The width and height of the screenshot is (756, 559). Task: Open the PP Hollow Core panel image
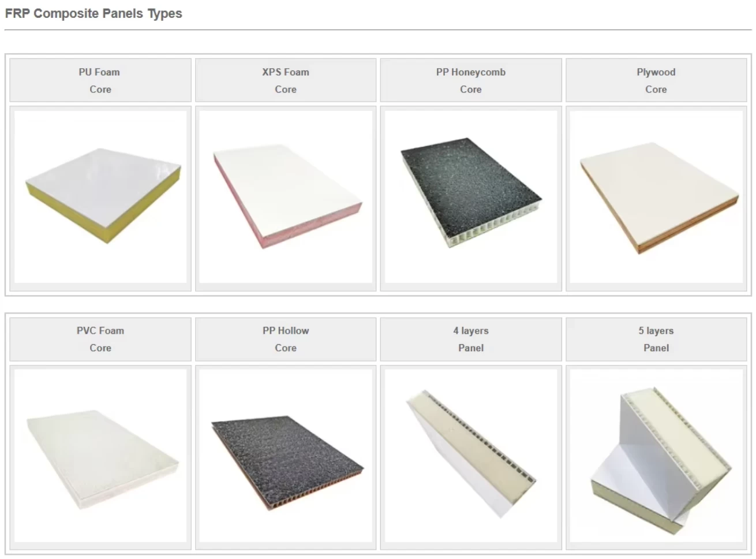pos(286,456)
